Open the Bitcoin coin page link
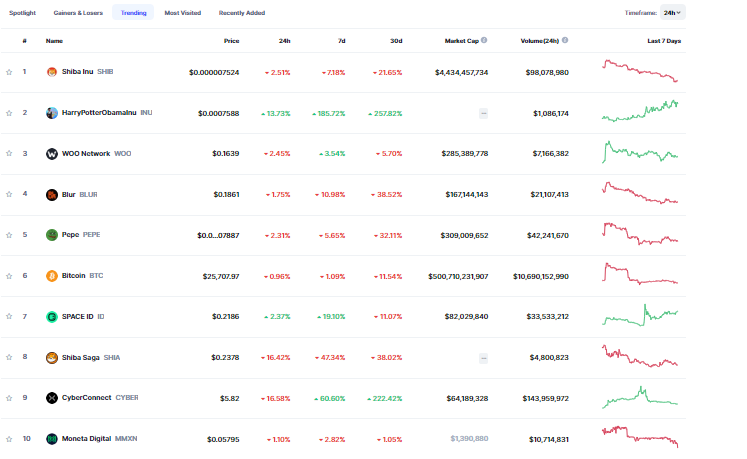The height and width of the screenshot is (459, 747). point(82,276)
